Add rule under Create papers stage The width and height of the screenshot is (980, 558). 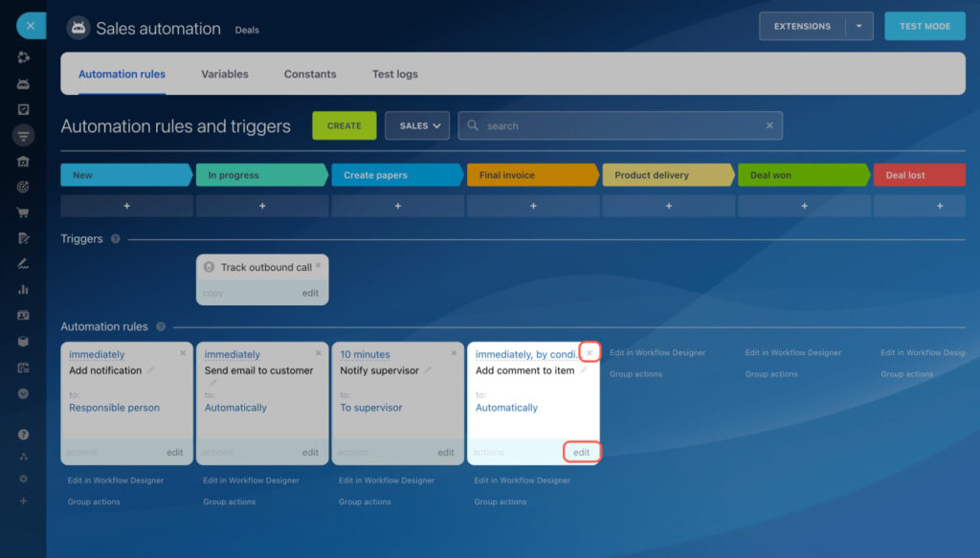397,206
